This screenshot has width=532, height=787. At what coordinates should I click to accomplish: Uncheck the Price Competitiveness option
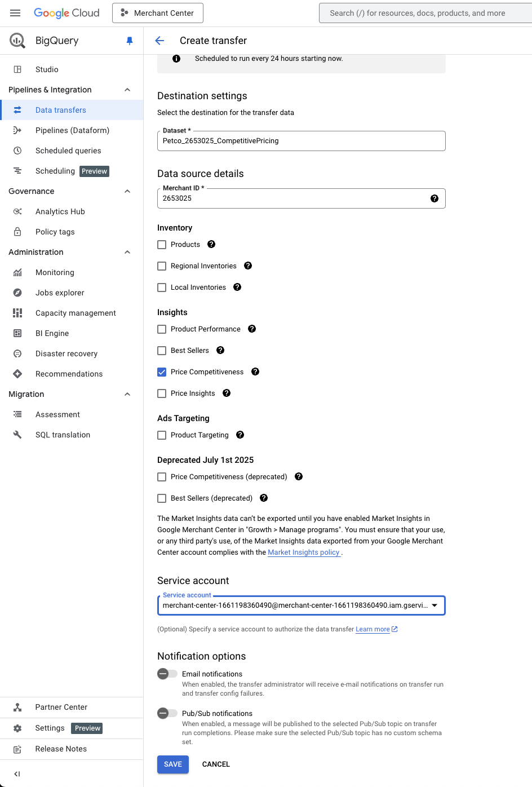point(162,372)
